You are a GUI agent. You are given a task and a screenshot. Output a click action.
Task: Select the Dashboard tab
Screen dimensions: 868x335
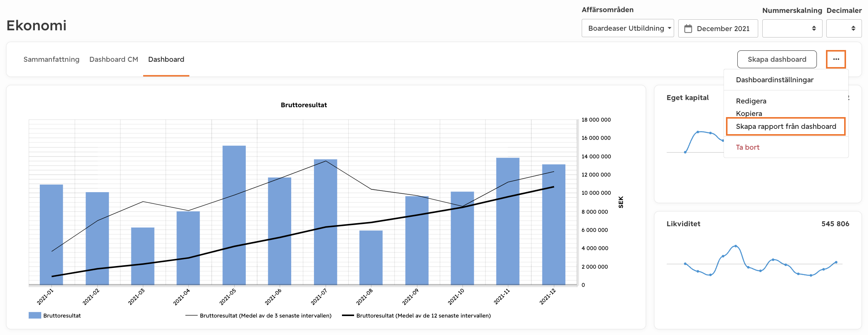tap(166, 59)
